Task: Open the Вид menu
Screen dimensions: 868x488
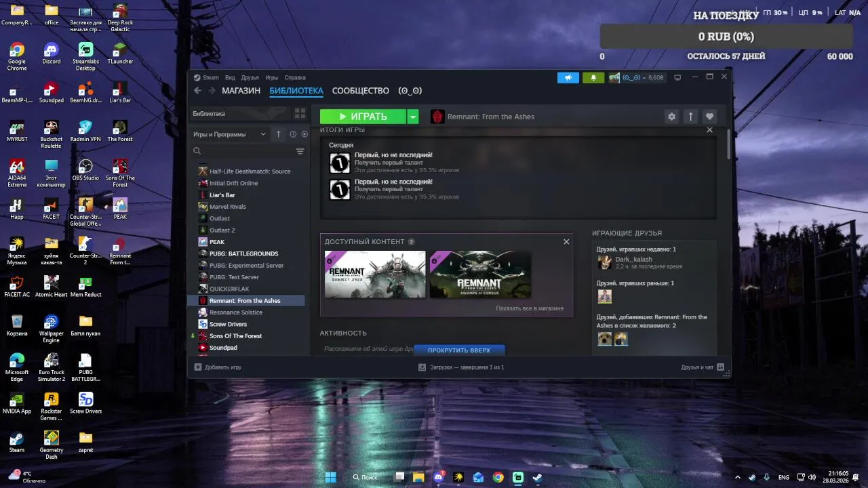Action: 230,77
